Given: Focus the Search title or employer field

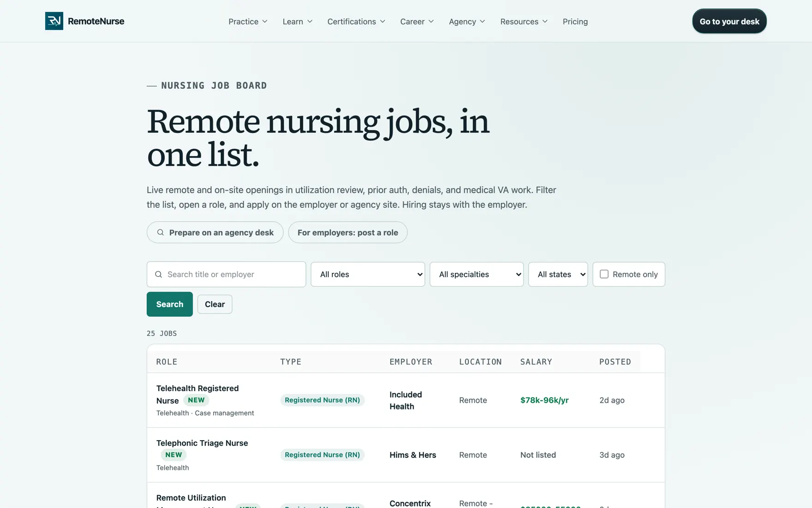Looking at the screenshot, I should (226, 274).
